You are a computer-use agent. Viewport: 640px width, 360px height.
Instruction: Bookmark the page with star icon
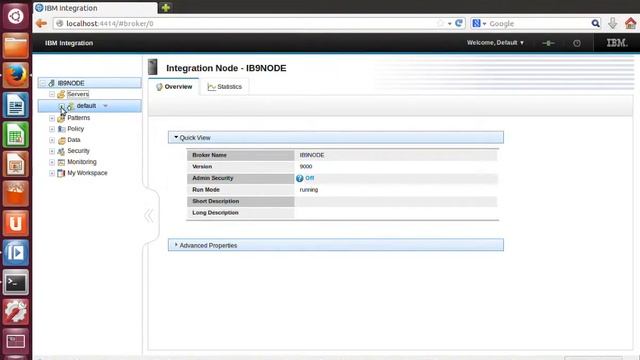coord(440,23)
